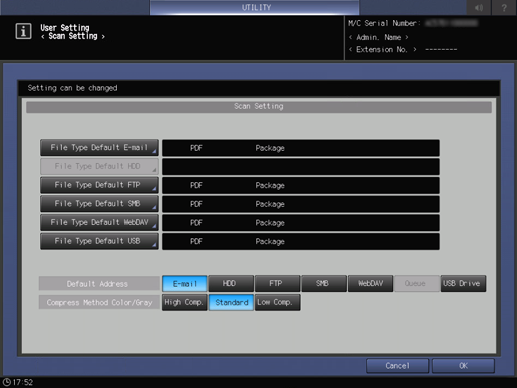Cancel the scan setting changes
Screen dimensions: 517x388
pyautogui.click(x=397, y=366)
